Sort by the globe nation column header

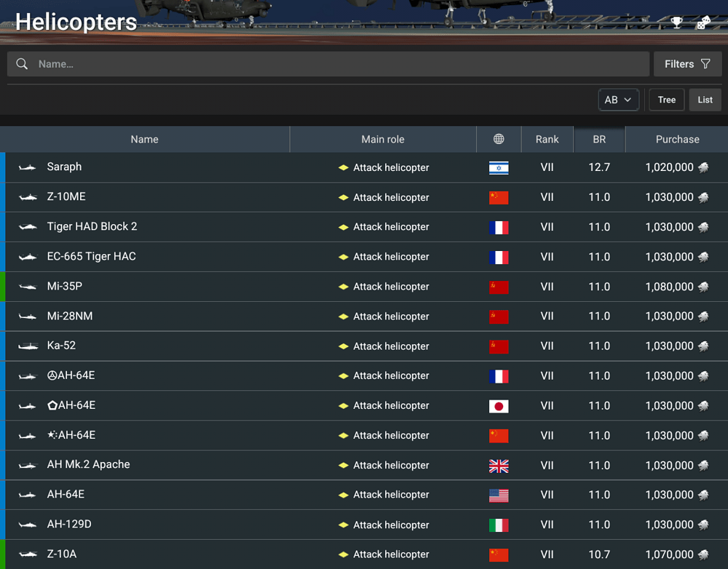pos(499,139)
